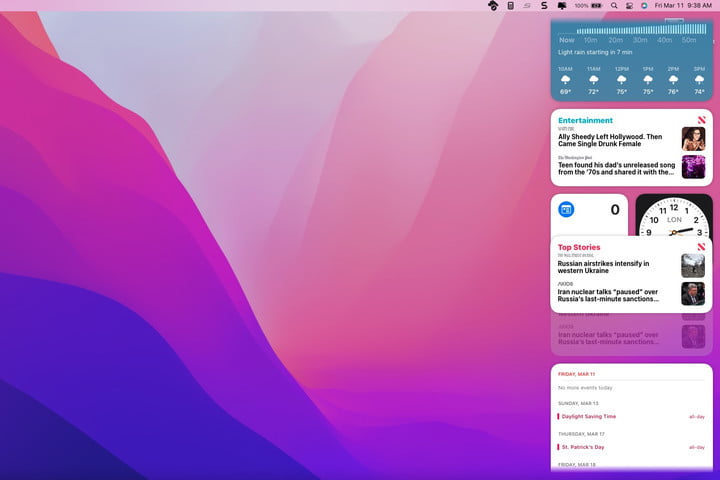Click the bold S menu bar icon

[x=544, y=6]
